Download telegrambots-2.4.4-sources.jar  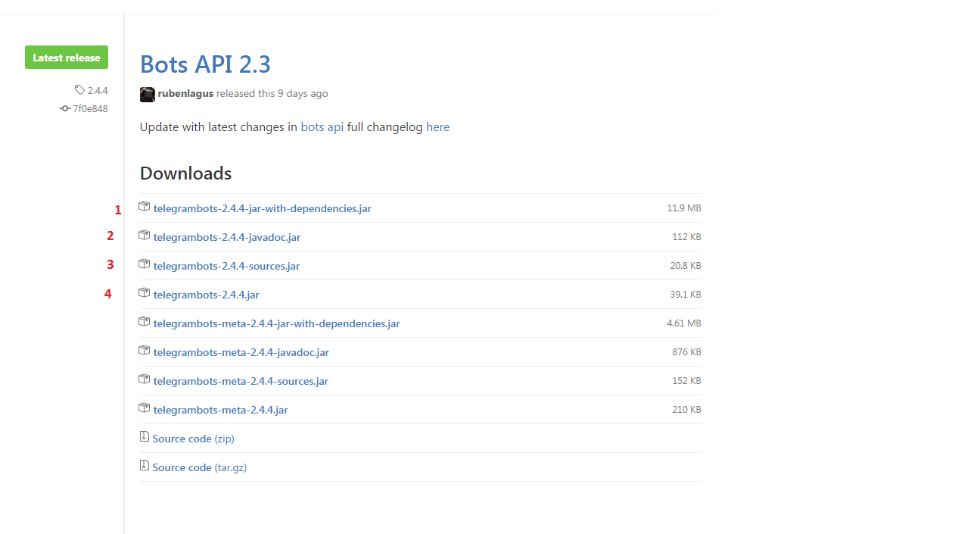click(x=226, y=266)
